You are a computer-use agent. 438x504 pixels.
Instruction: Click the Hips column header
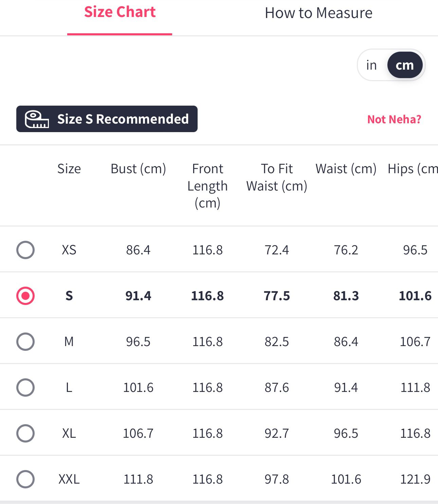point(412,169)
